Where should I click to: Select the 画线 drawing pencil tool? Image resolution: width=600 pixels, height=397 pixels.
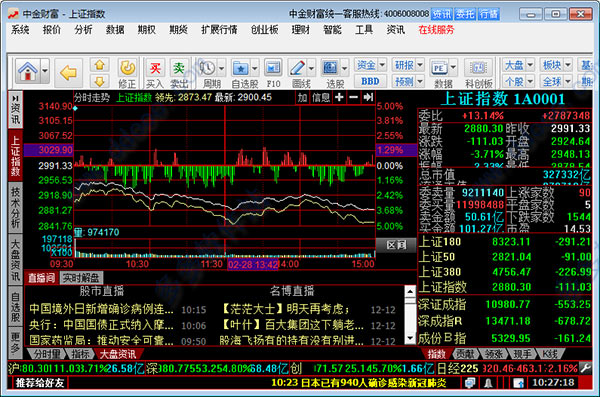(297, 69)
